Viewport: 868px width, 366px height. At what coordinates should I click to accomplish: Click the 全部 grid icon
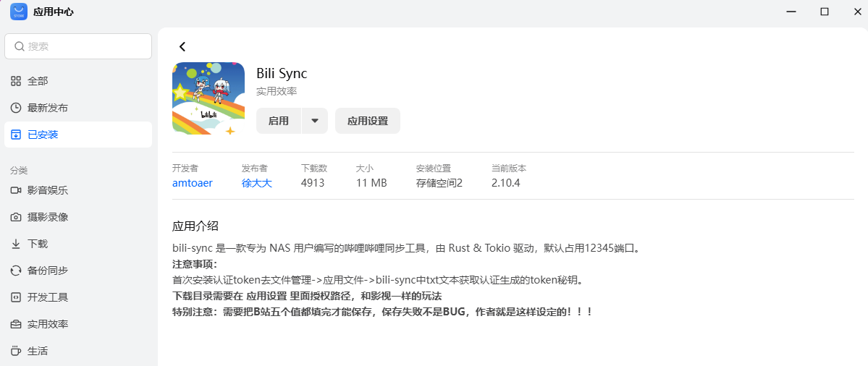(16, 81)
